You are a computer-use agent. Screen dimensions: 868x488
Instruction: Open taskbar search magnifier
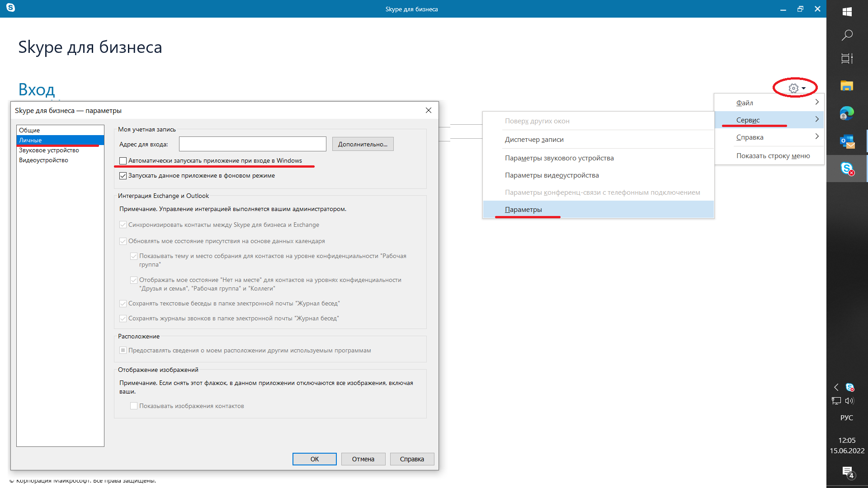click(x=847, y=35)
